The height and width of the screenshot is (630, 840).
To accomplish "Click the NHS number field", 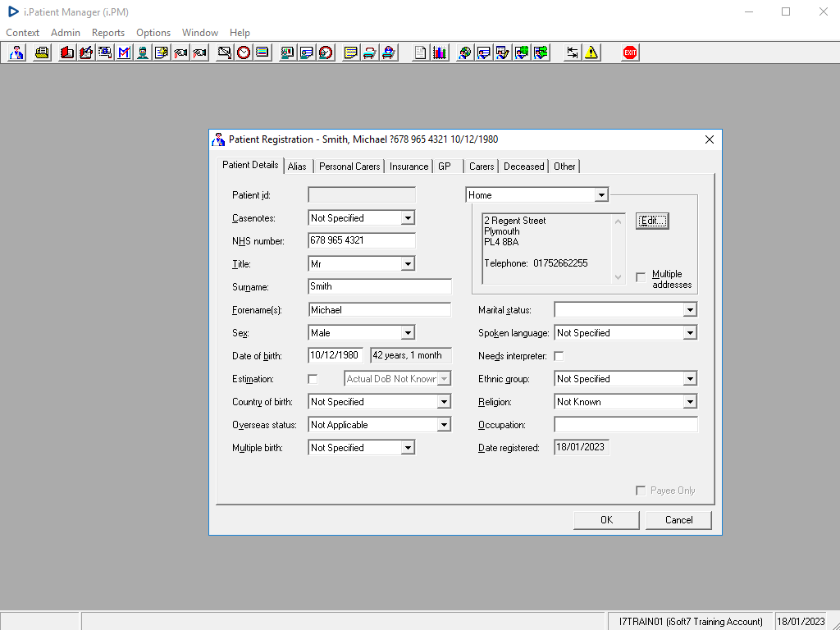I will coord(362,240).
